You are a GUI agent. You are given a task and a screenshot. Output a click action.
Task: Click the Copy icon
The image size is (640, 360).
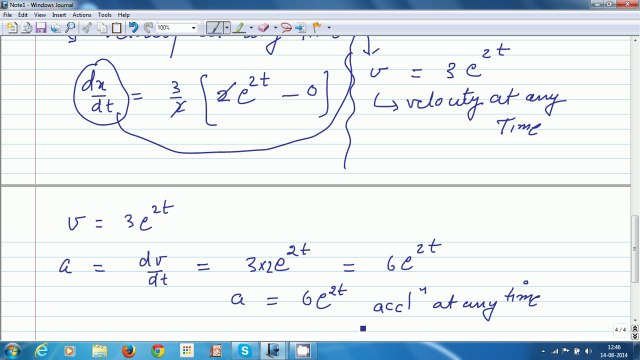(102, 28)
